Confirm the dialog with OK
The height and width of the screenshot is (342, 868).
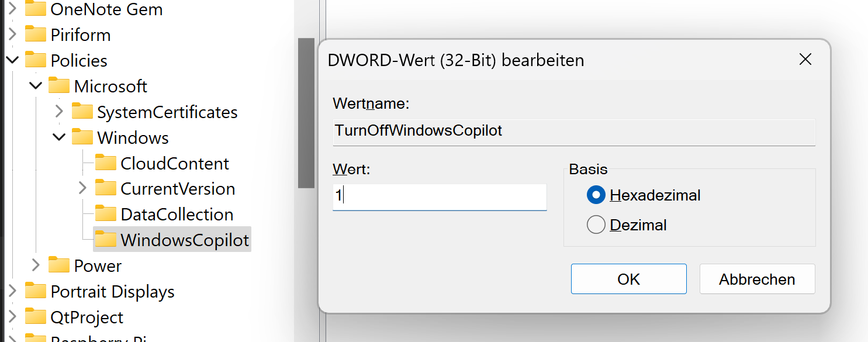[628, 279]
